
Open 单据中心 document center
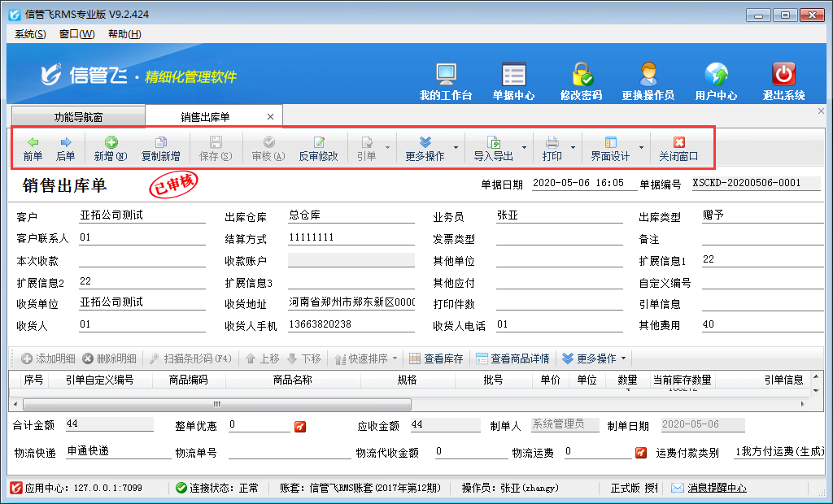click(513, 82)
